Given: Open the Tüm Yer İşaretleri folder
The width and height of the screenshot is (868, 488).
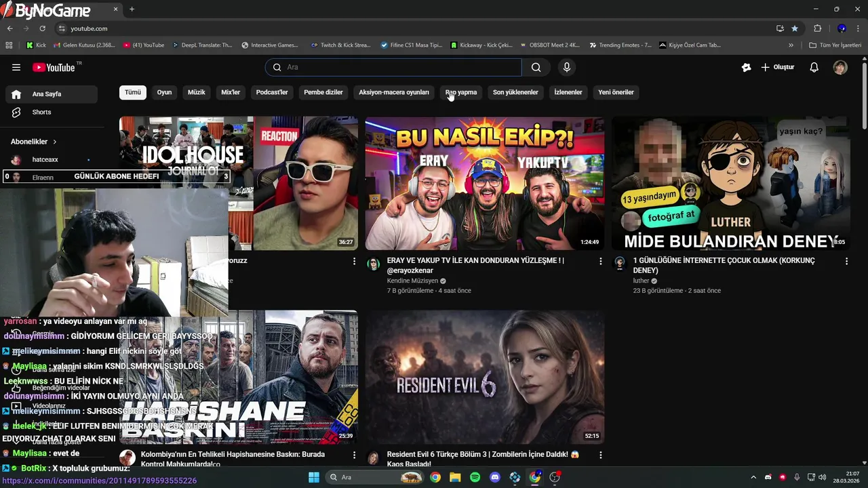Looking at the screenshot, I should (835, 45).
